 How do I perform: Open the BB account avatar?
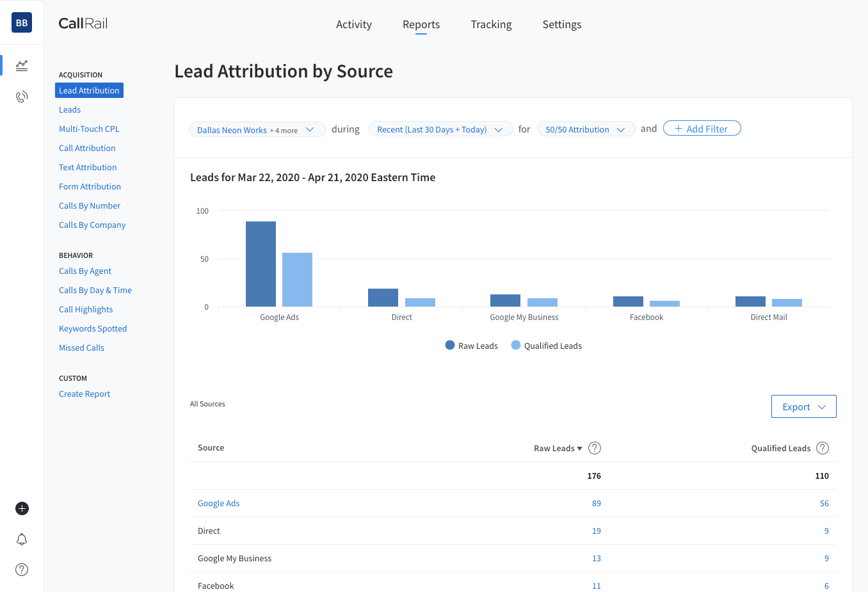click(x=21, y=22)
